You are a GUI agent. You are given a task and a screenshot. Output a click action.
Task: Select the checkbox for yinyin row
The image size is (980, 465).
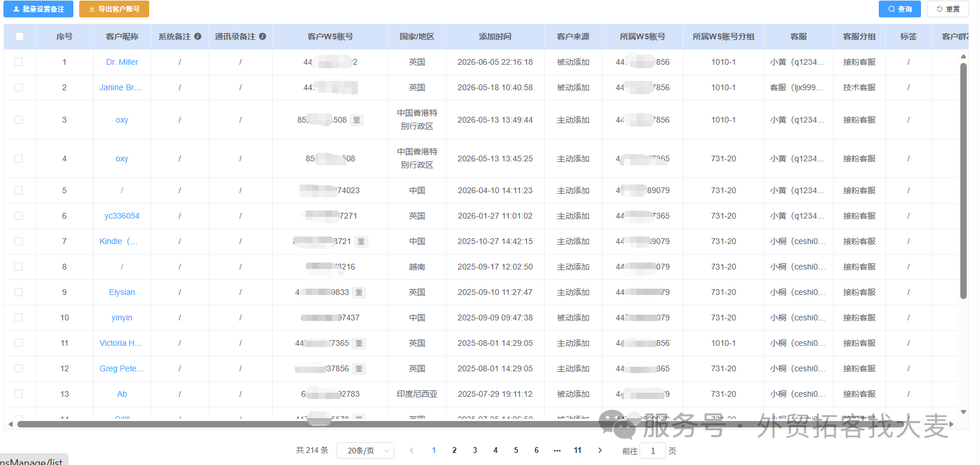[x=19, y=318]
